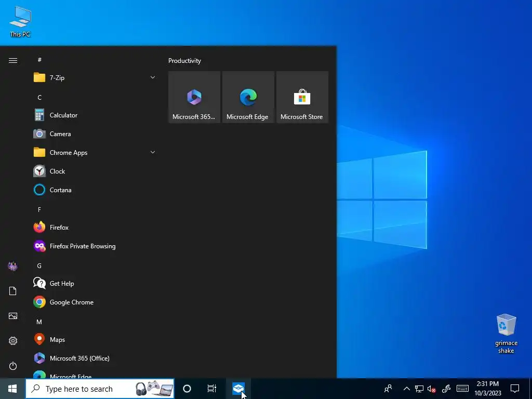This screenshot has width=532, height=399.
Task: Launch the Get Help app
Action: coord(95,284)
